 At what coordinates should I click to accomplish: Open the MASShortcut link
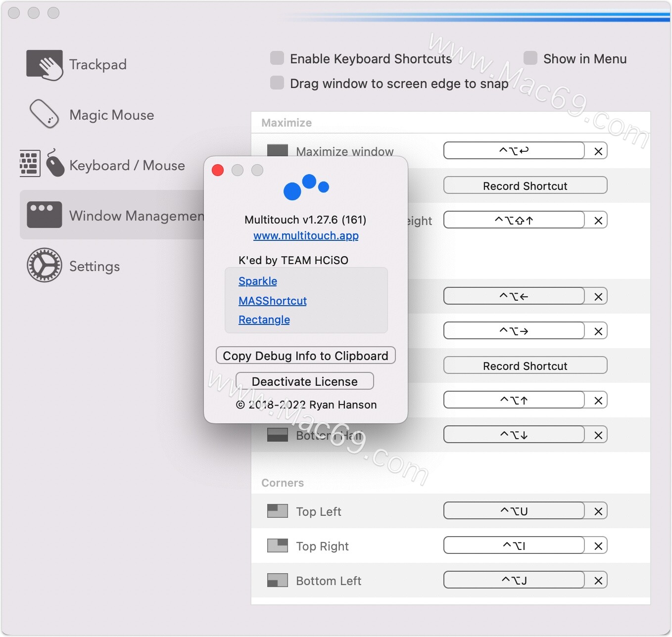(273, 301)
